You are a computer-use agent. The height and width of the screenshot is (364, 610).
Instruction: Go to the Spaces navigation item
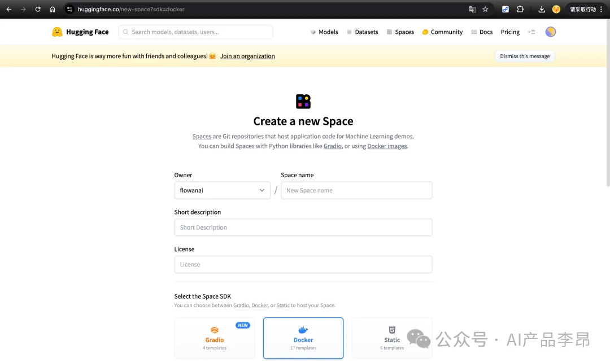click(x=400, y=32)
